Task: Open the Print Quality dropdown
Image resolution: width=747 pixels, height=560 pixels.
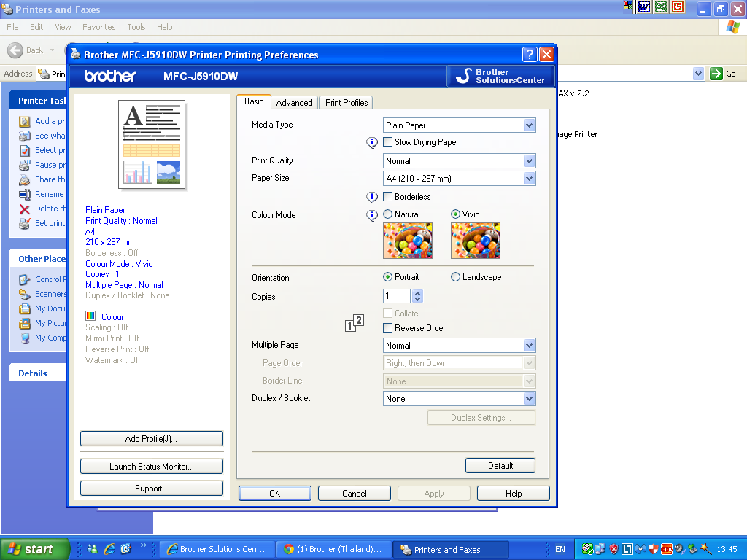Action: click(530, 161)
